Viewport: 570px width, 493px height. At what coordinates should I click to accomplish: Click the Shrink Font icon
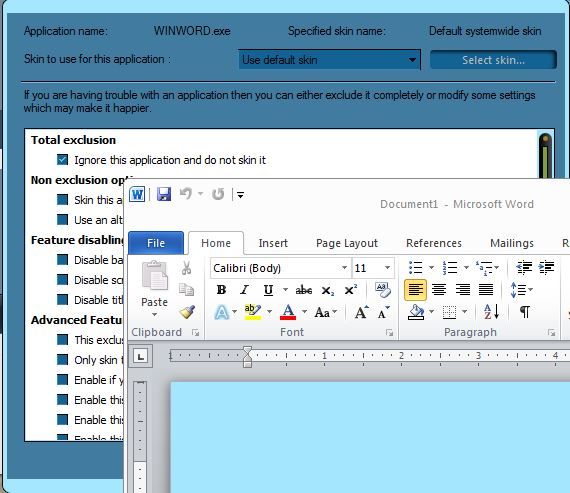[x=383, y=312]
